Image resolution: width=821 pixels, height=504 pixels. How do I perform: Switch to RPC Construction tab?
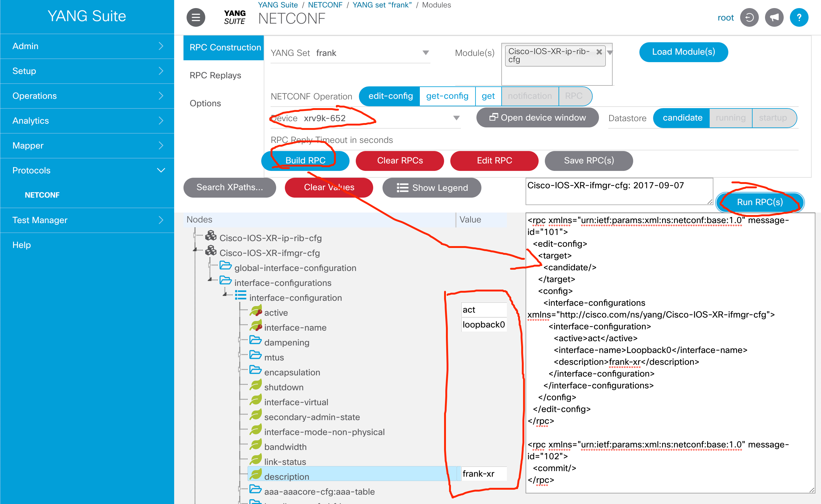point(224,48)
